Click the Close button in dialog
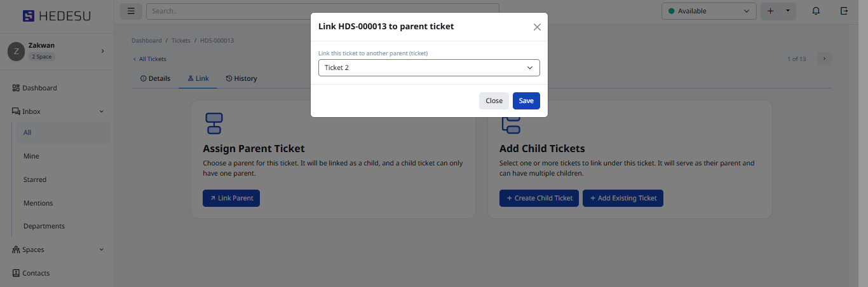Viewport: 868px width, 287px height. pos(494,101)
